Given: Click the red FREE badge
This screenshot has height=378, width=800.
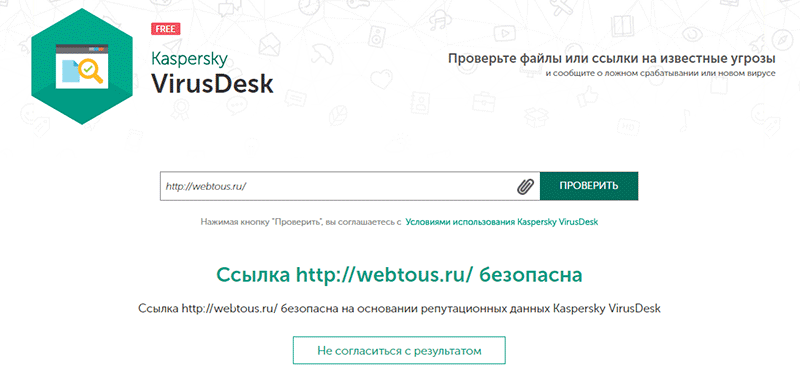Looking at the screenshot, I should pos(165,29).
